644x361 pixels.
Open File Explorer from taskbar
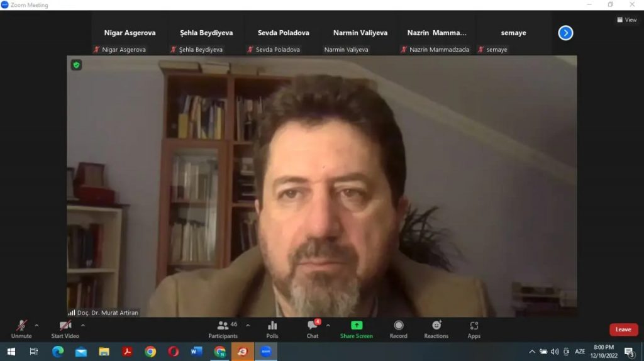104,352
